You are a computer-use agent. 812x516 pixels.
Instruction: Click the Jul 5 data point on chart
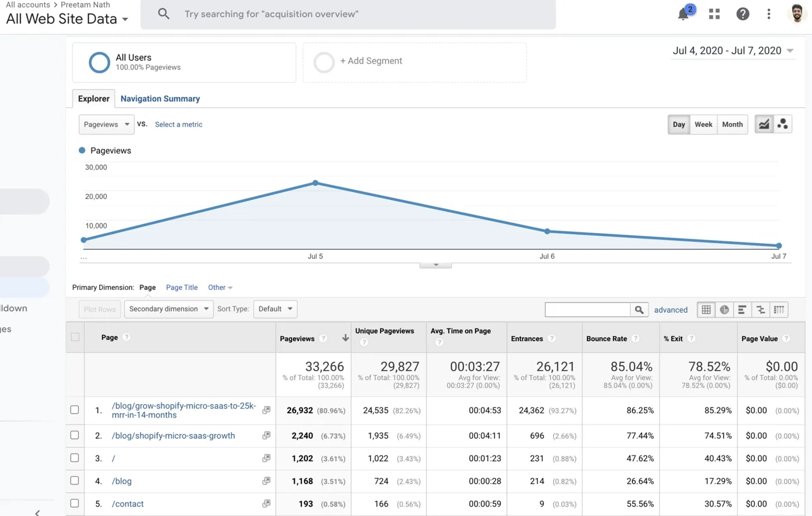[x=316, y=183]
